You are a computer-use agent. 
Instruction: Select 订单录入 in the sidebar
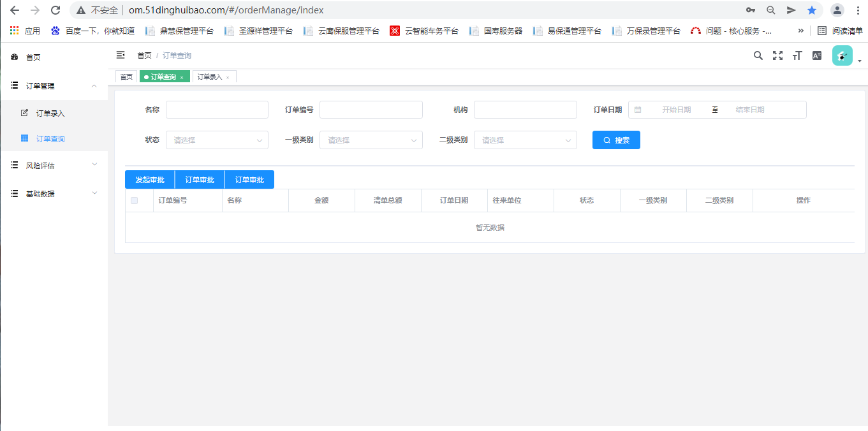pos(50,113)
